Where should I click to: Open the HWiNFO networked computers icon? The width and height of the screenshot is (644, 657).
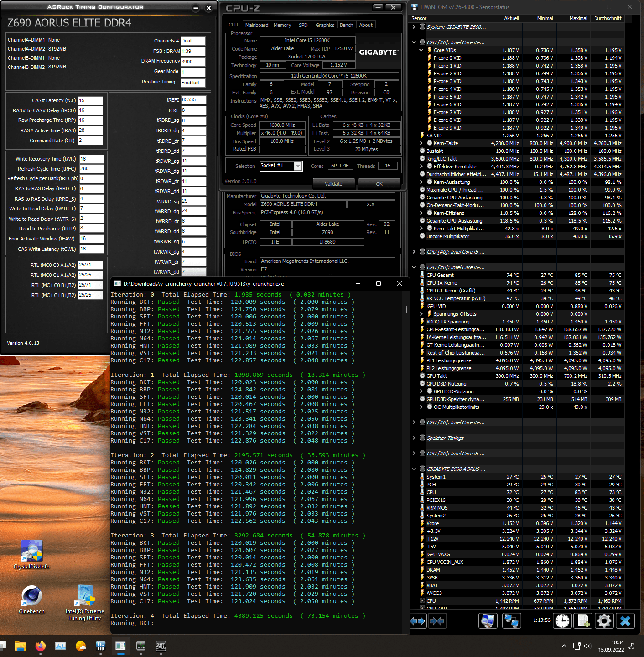[x=511, y=620]
